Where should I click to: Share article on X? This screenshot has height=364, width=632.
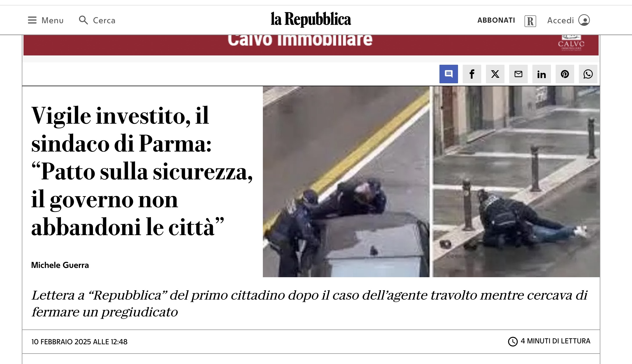click(495, 74)
